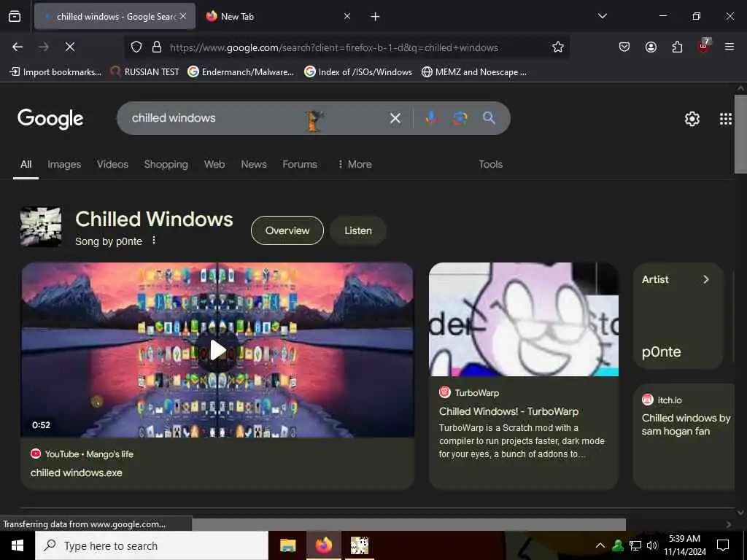Clear the Google search box

[x=395, y=118]
